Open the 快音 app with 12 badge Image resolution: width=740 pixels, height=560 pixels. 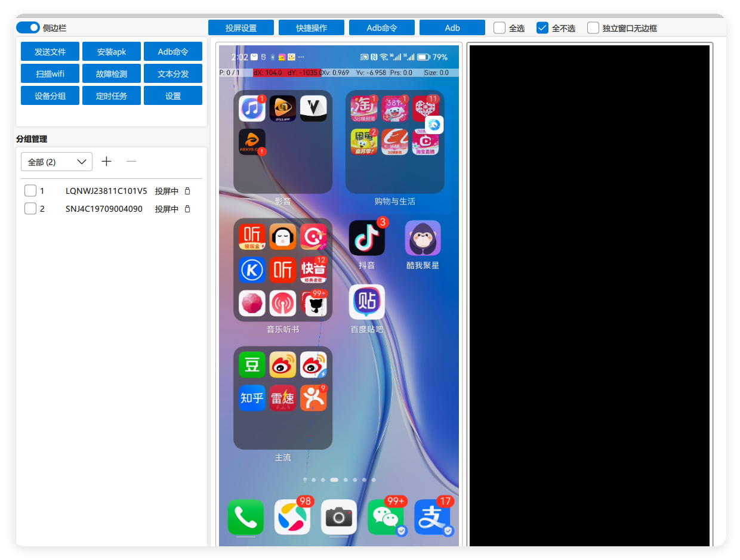[x=313, y=270]
